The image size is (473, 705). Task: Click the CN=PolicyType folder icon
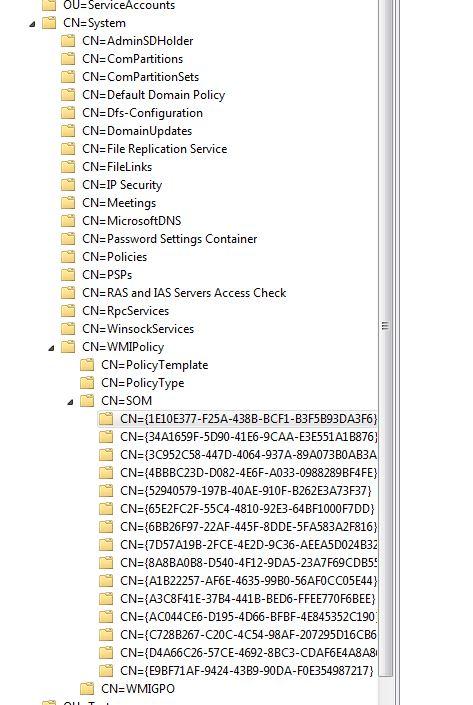[x=87, y=383]
